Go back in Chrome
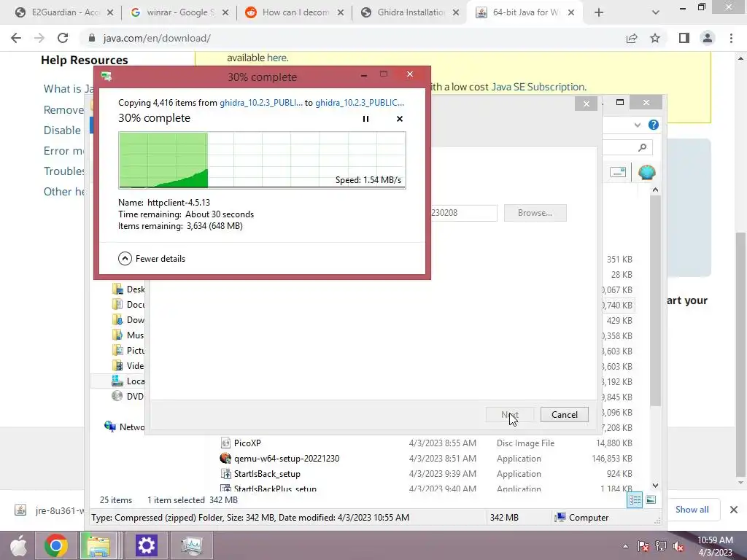Screen dimensions: 747x560 coord(16,38)
